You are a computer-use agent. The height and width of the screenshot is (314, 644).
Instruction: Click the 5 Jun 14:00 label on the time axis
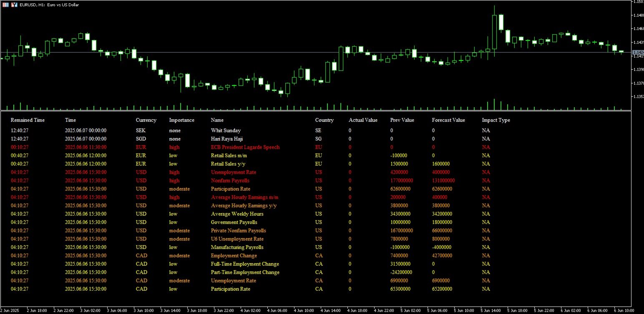(x=490, y=311)
